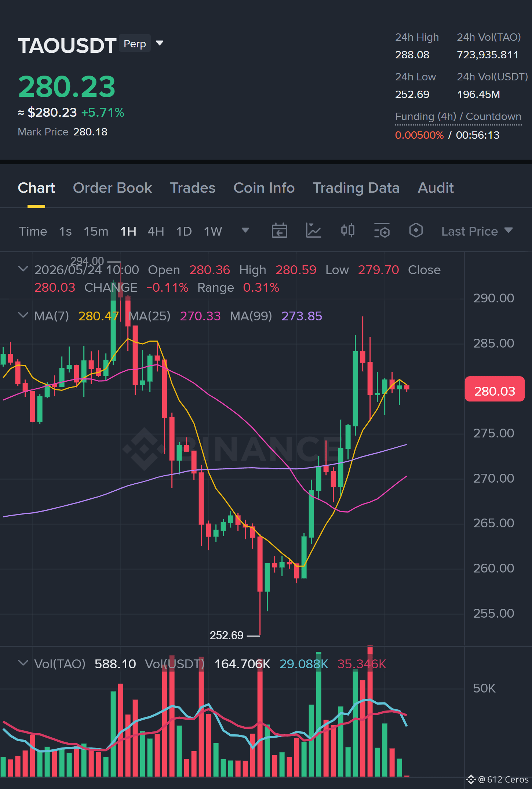Open the Trading Data tab
Image resolution: width=532 pixels, height=789 pixels.
pos(356,188)
